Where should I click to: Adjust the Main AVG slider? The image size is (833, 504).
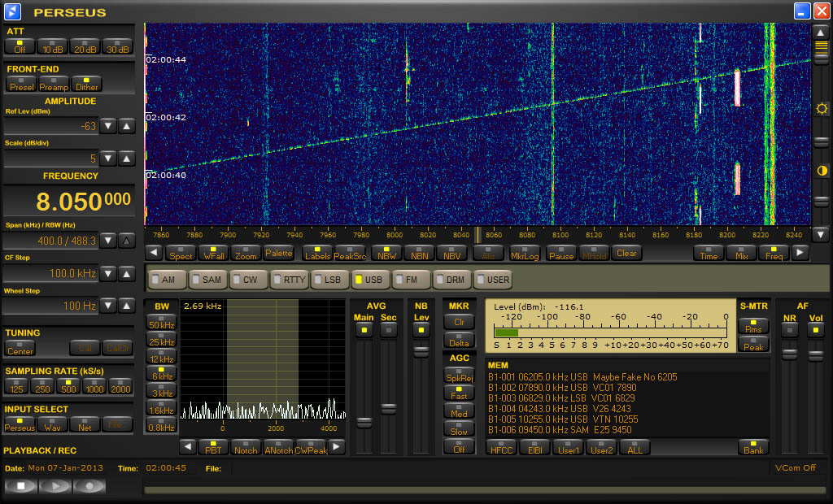coord(364,423)
